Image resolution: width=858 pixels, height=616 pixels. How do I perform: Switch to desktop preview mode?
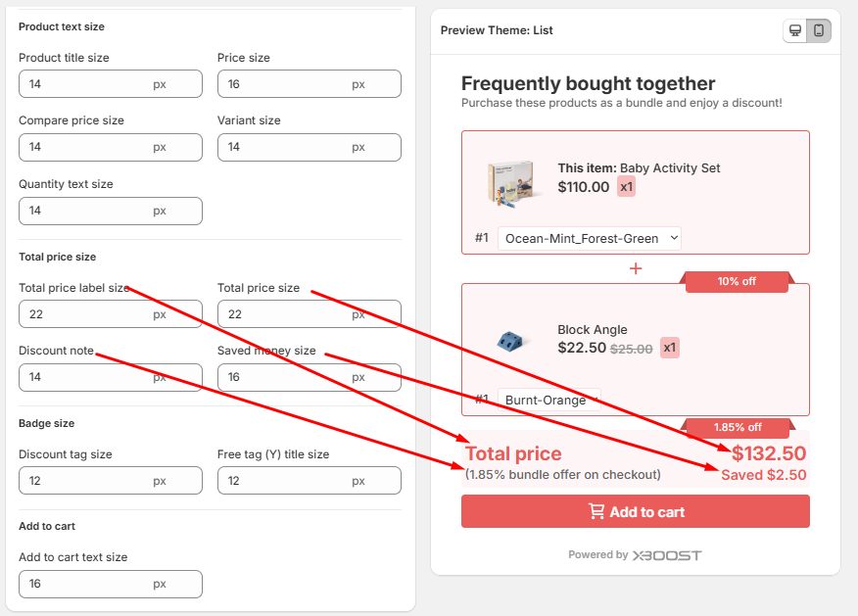click(795, 30)
